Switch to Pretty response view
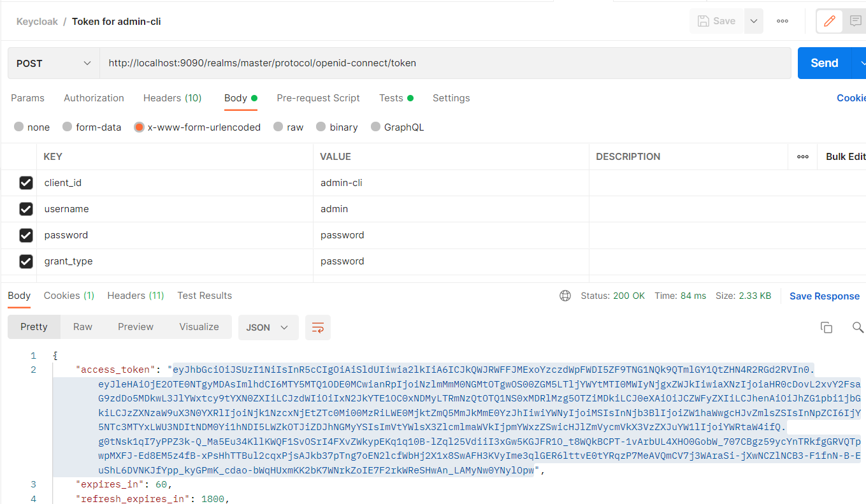Image resolution: width=866 pixels, height=504 pixels. pos(34,327)
